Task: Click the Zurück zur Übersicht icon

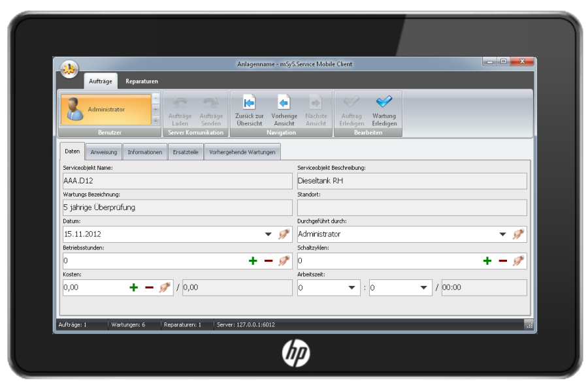Action: [x=249, y=102]
